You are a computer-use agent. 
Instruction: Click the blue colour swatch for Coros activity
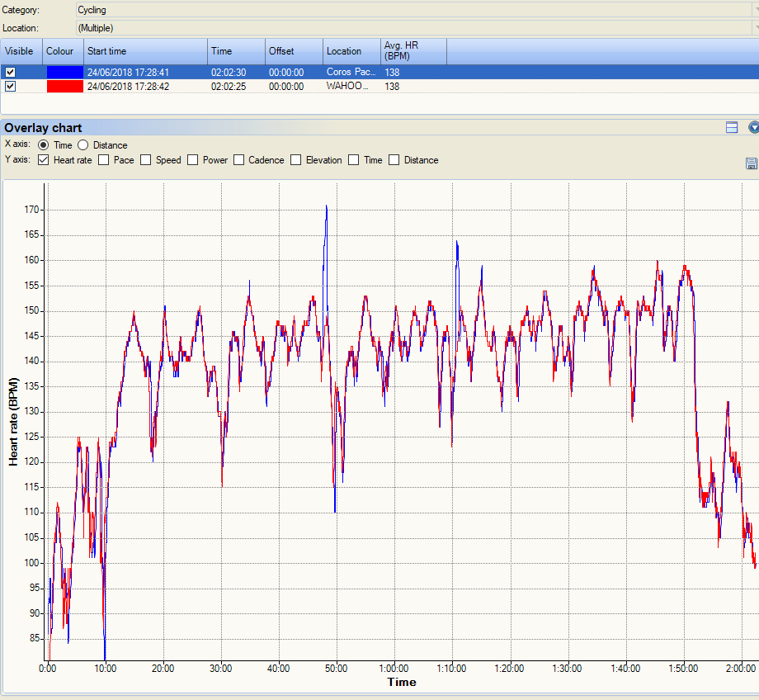tap(64, 73)
